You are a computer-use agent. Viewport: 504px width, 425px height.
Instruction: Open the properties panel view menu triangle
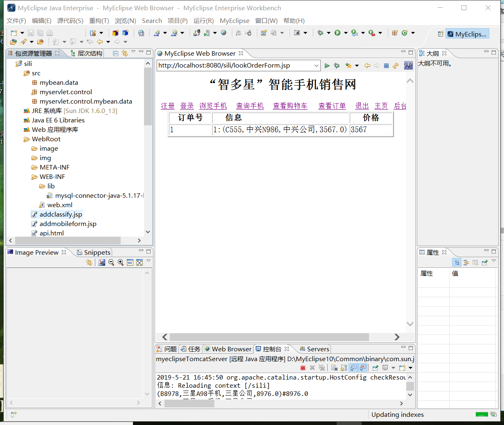click(494, 261)
